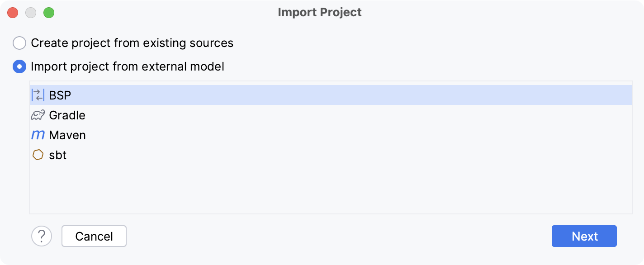Click the green zoom traffic light

coord(48,13)
